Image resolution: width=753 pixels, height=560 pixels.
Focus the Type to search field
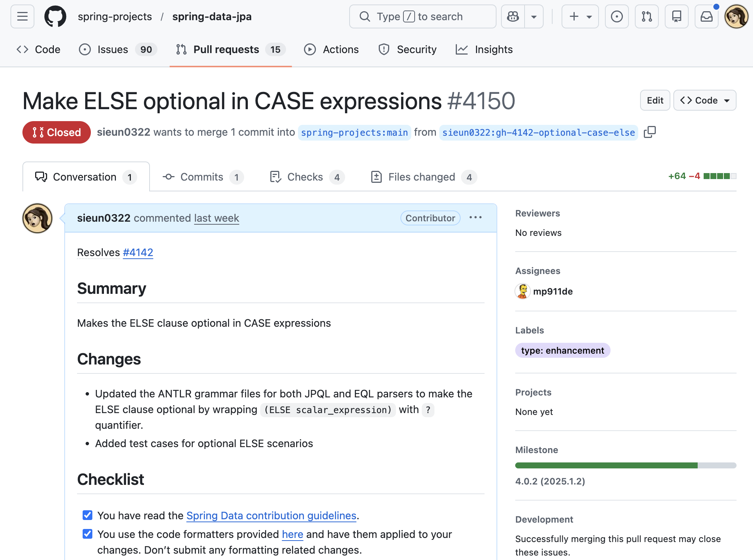point(422,16)
